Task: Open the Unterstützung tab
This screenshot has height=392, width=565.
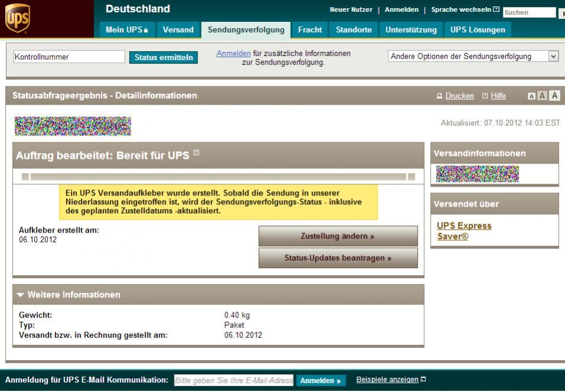Action: coord(411,30)
